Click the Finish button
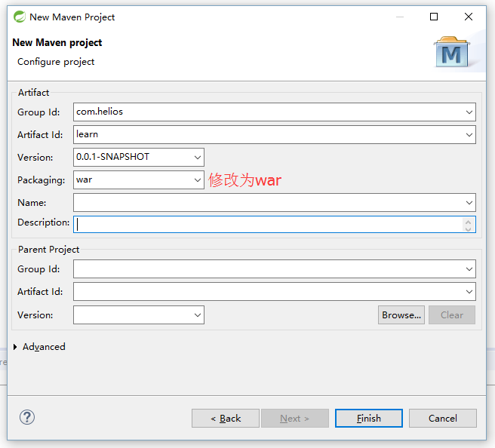 tap(369, 419)
